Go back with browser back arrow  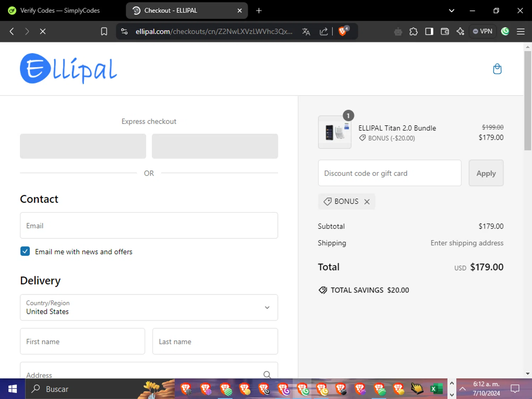12,32
